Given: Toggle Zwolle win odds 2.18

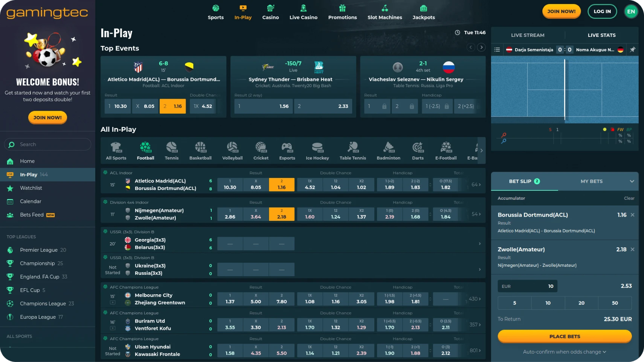Looking at the screenshot, I should click(x=281, y=214).
